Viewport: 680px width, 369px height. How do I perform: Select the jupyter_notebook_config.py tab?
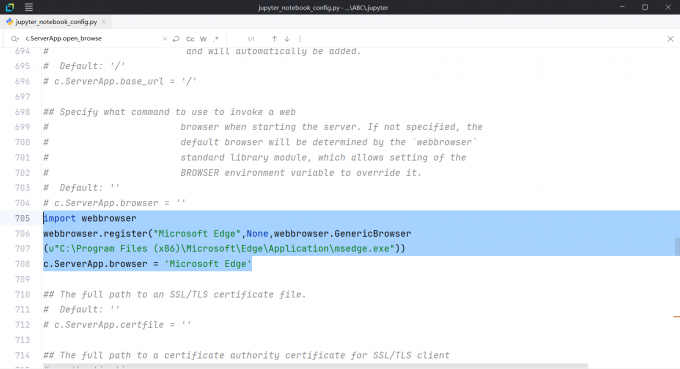click(x=56, y=22)
